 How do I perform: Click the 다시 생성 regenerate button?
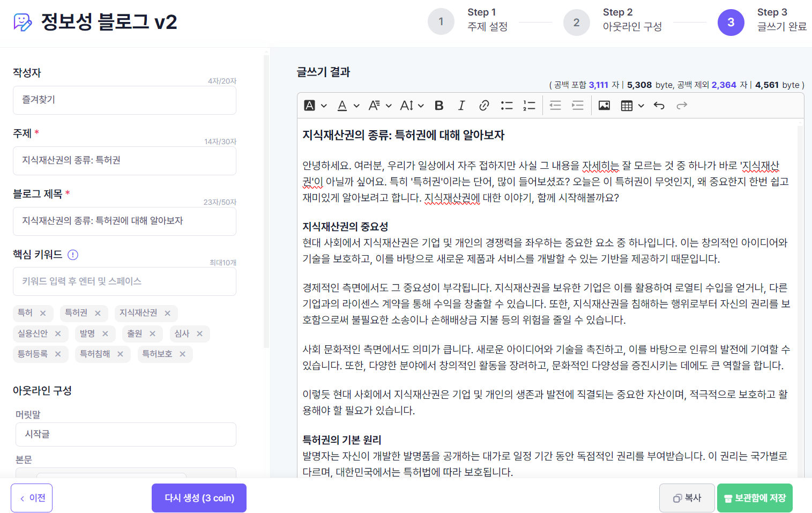199,497
